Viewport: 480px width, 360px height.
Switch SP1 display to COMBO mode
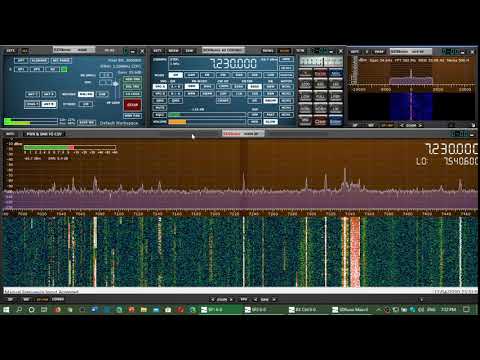tap(58, 299)
